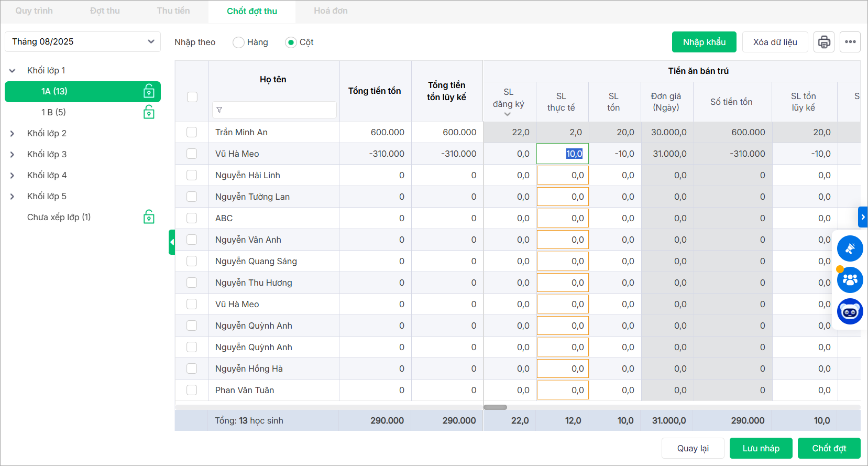This screenshot has height=466, width=868.
Task: Click the lock icon beside class 1A
Action: coord(149,91)
